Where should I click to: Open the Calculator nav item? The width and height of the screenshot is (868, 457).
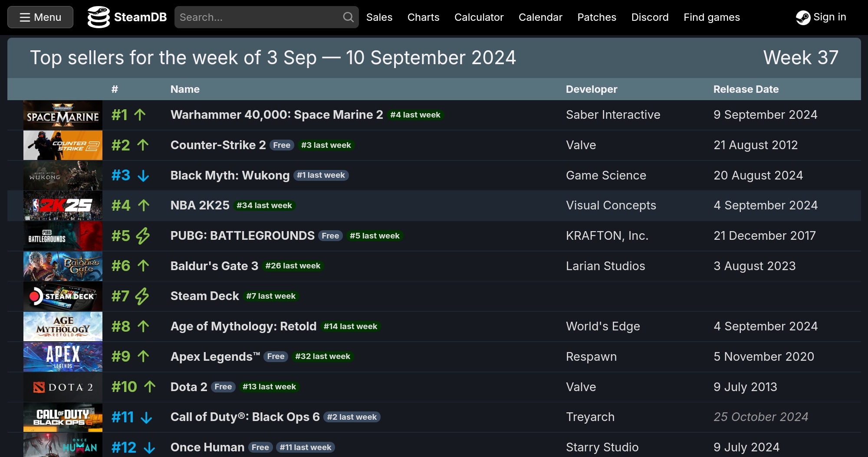[479, 17]
